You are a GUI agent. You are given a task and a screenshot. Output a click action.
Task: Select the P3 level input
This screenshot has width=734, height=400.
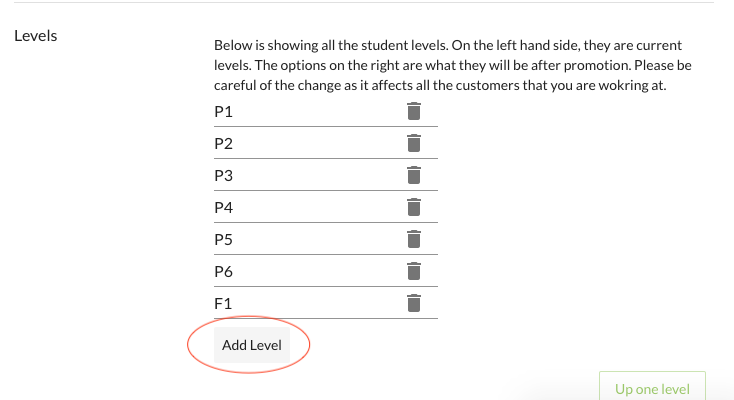tap(300, 176)
